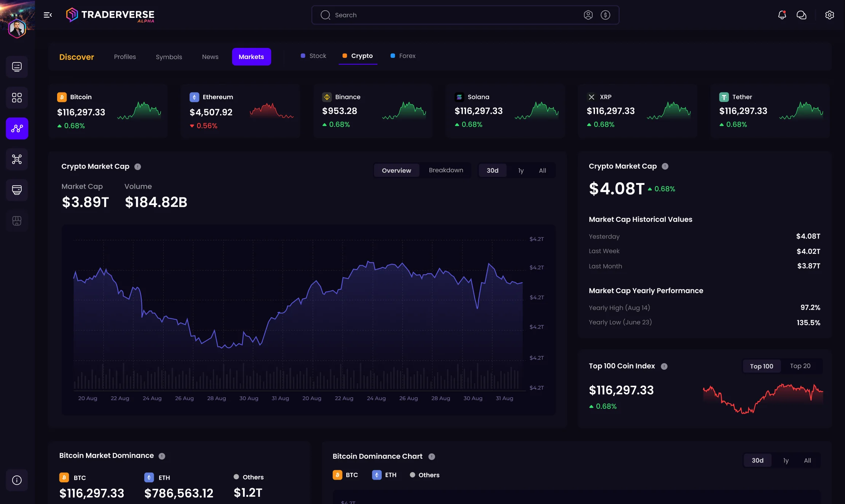Enable the Stock market filter

click(313, 56)
